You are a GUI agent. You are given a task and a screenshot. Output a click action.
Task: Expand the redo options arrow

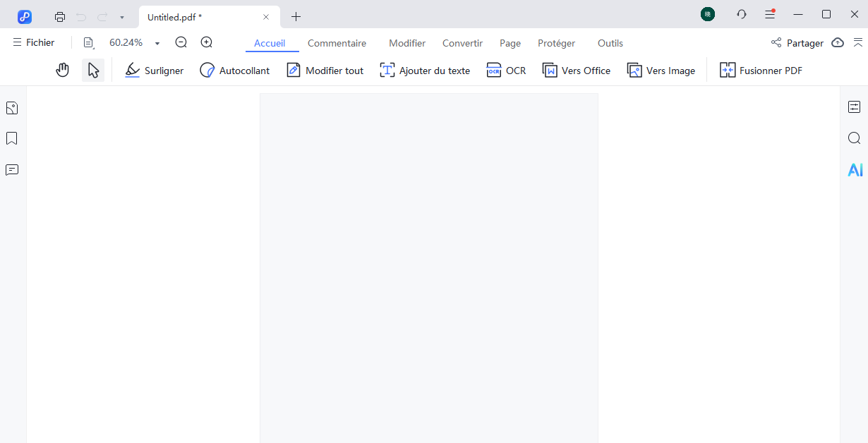pyautogui.click(x=121, y=16)
